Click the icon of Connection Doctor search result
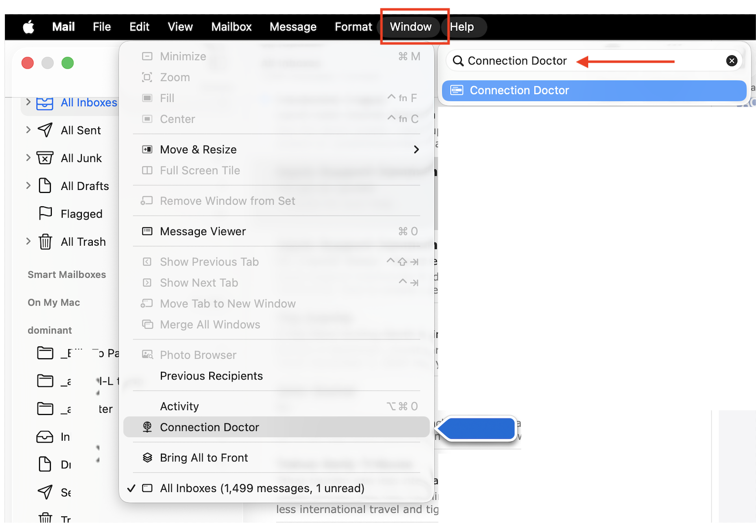Viewport: 756px width, 532px height. (457, 90)
